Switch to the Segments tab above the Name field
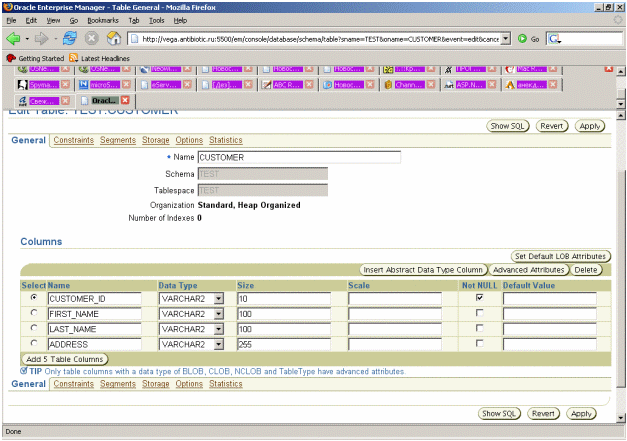This screenshot has width=627, height=441. (x=118, y=140)
